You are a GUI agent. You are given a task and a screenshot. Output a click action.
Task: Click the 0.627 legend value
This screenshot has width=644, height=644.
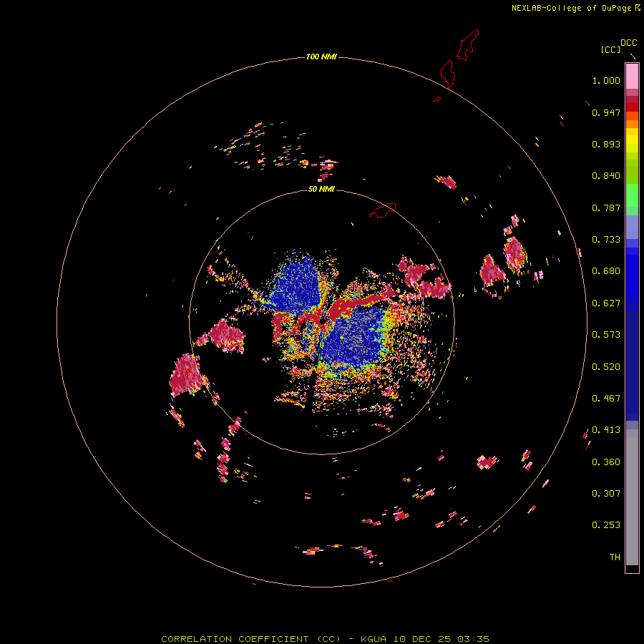pos(606,303)
